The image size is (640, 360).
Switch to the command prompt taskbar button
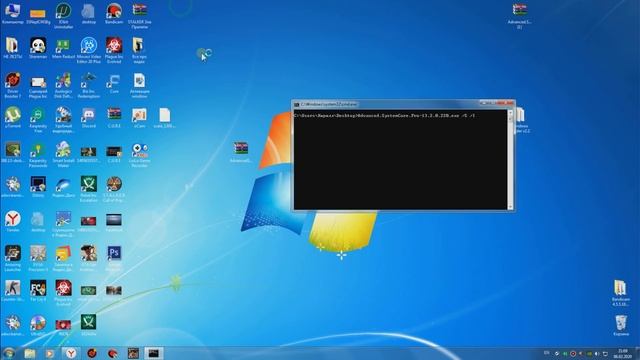(x=153, y=353)
